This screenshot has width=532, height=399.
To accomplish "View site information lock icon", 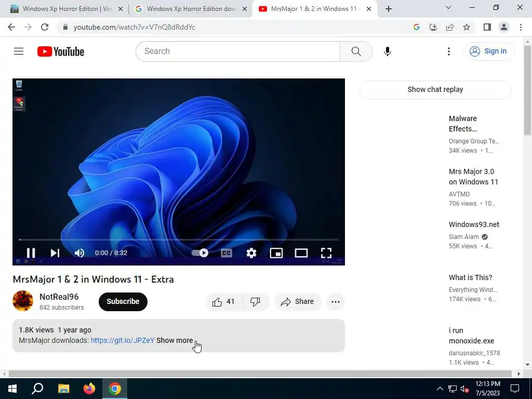I will click(x=65, y=27).
